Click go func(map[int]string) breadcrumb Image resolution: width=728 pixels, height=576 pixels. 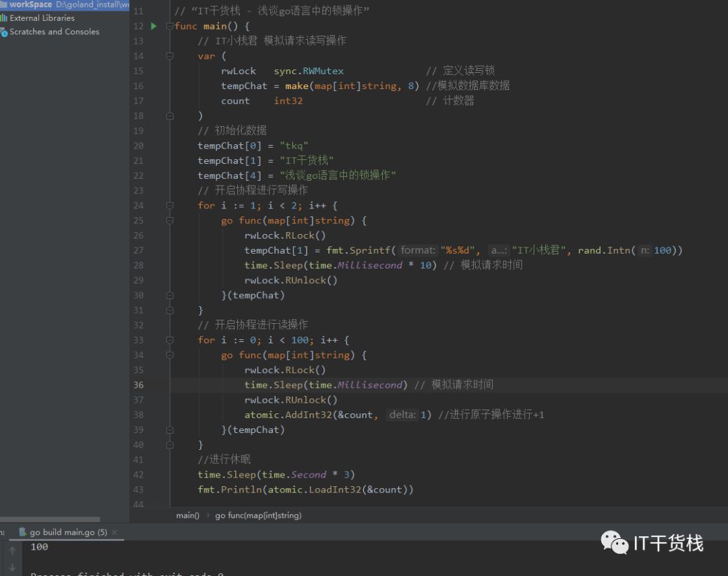tap(258, 515)
